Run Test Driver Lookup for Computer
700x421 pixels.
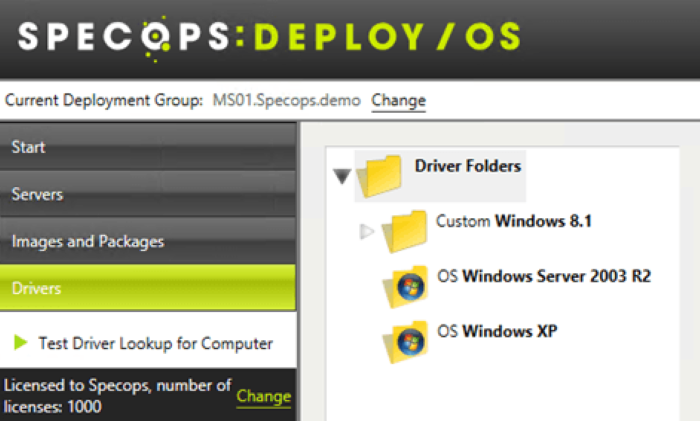(x=155, y=343)
